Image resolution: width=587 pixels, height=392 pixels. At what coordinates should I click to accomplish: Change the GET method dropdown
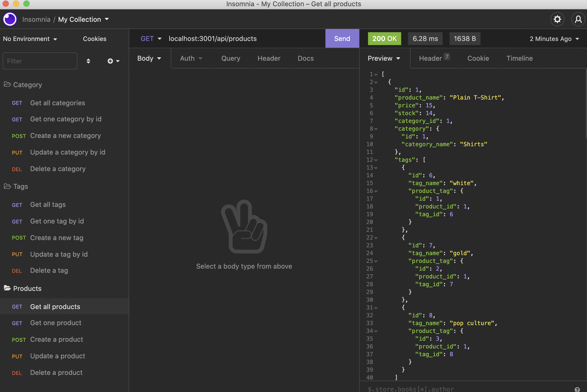[x=151, y=39]
